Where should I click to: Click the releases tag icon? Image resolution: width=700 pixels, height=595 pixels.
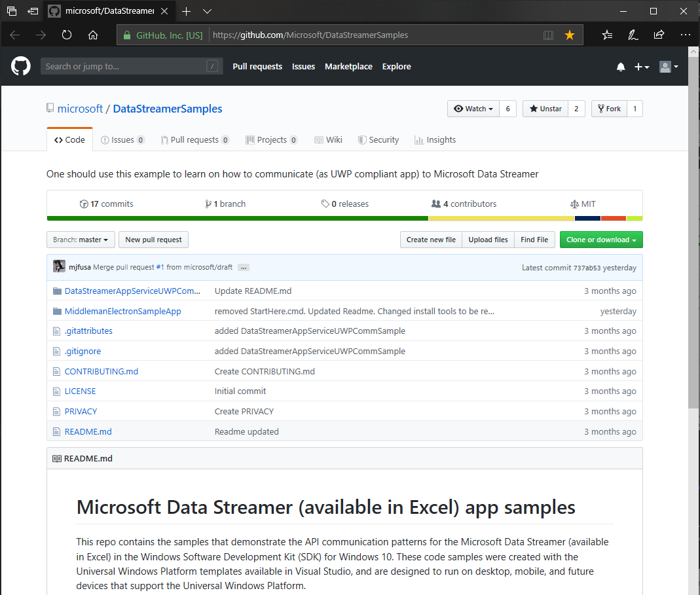point(324,204)
